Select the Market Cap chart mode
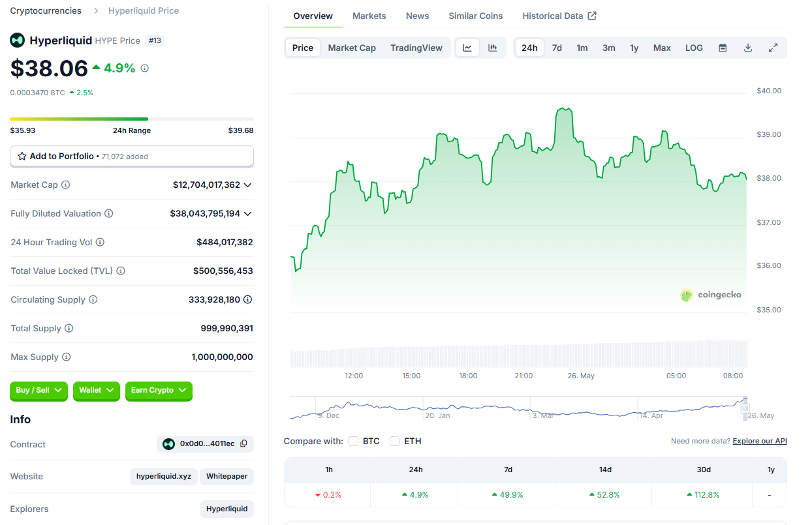Screen dimensions: 812x525 tap(352, 48)
